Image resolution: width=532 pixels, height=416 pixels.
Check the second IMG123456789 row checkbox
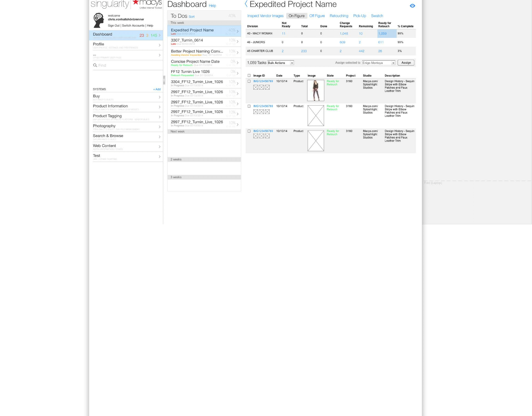click(x=249, y=106)
